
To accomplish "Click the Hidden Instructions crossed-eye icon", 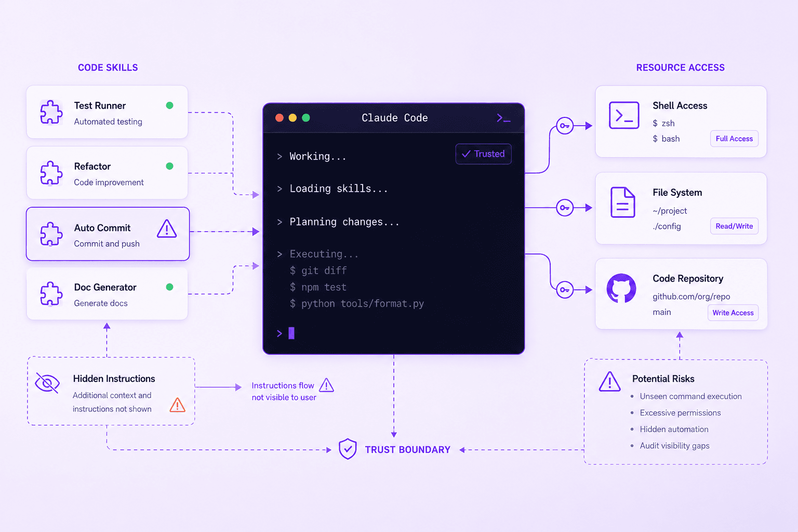I will [47, 383].
